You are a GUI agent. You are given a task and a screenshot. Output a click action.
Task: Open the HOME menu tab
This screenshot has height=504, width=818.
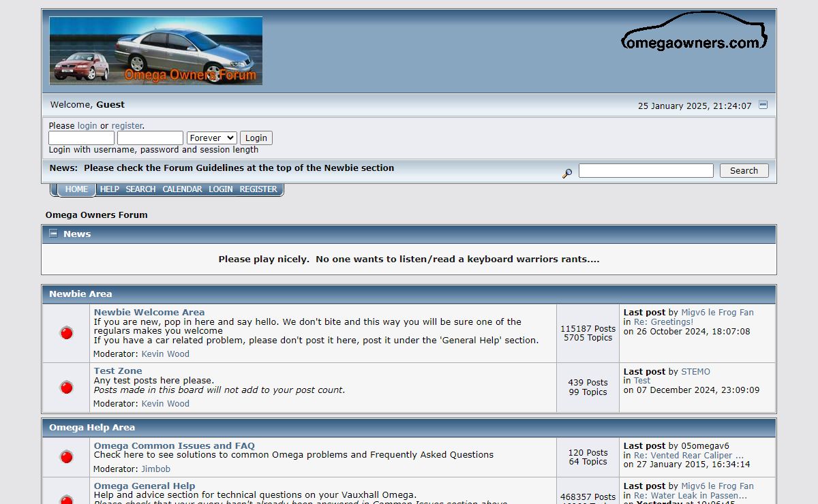pyautogui.click(x=76, y=189)
